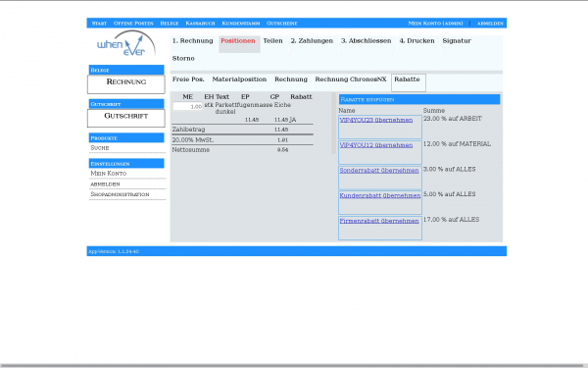This screenshot has width=588, height=368.
Task: Click the whenEver logo
Action: click(126, 44)
